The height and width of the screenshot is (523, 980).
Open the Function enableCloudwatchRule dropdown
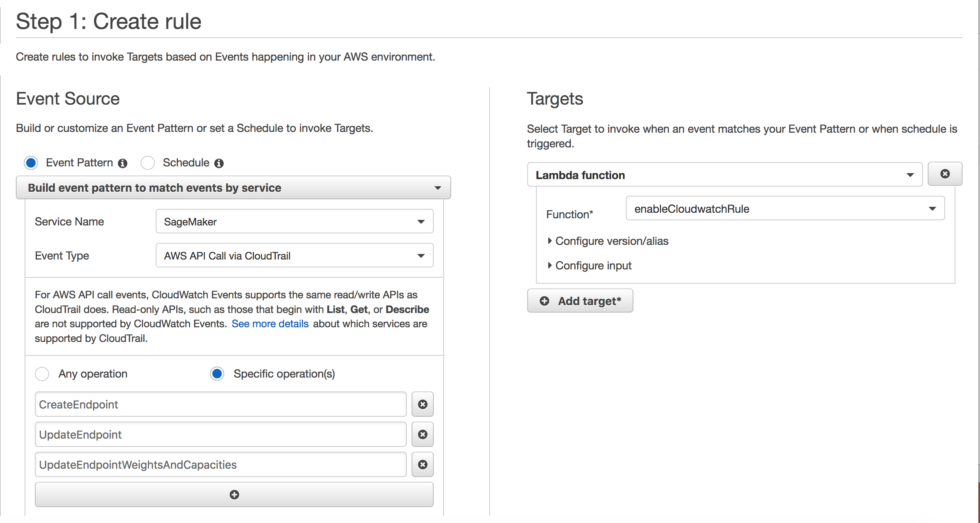(x=785, y=209)
